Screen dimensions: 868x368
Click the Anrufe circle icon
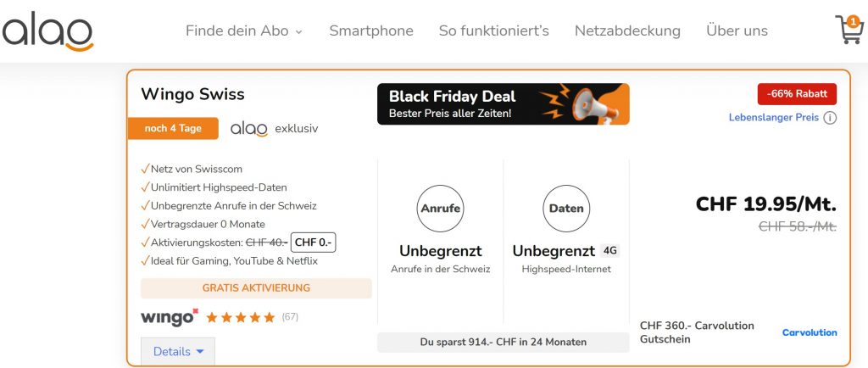(441, 208)
